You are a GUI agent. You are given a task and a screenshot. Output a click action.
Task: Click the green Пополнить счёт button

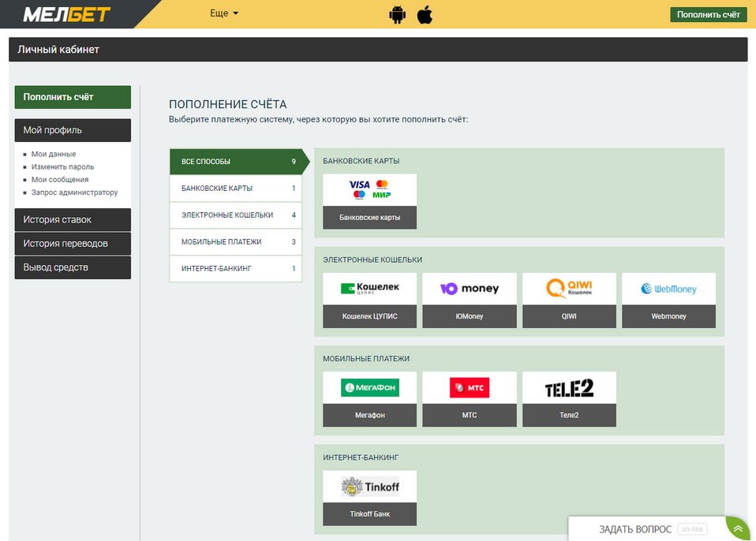(x=708, y=13)
